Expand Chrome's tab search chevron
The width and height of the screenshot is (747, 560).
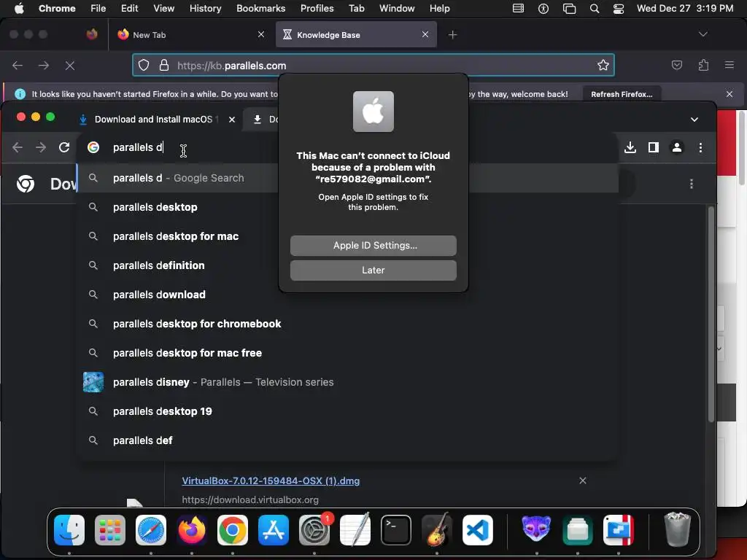point(694,120)
